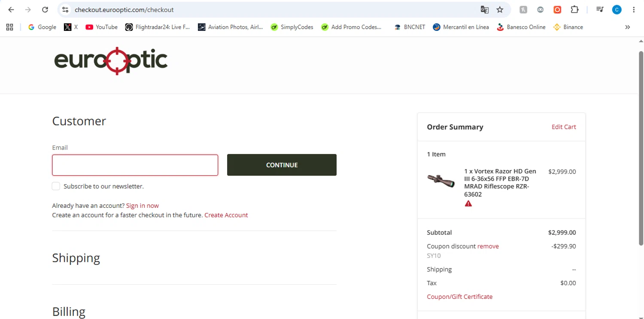Open Add Promo Codes bookmark
644x319 pixels.
pos(351,27)
